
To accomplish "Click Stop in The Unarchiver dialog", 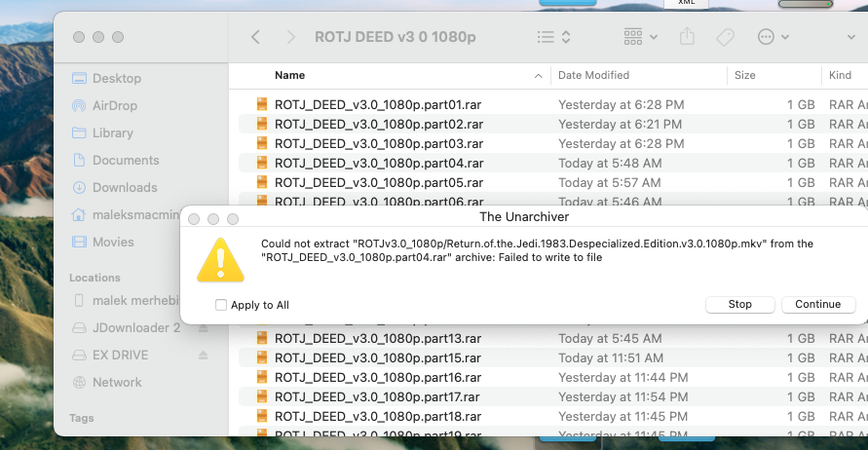I will (x=739, y=305).
